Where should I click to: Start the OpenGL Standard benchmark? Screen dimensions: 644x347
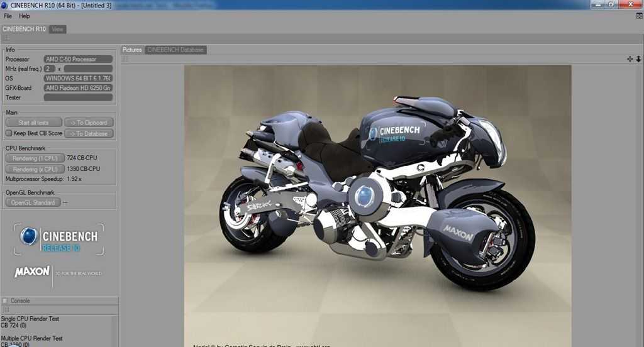point(33,202)
